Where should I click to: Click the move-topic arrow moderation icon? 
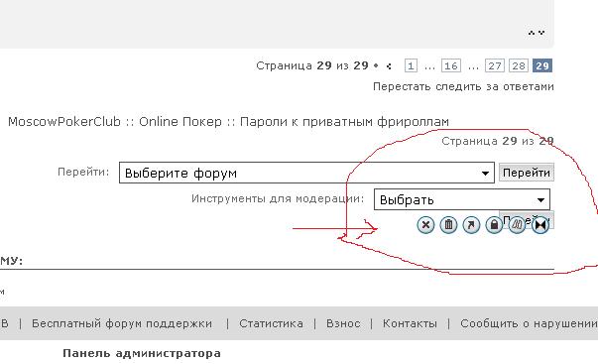471,225
